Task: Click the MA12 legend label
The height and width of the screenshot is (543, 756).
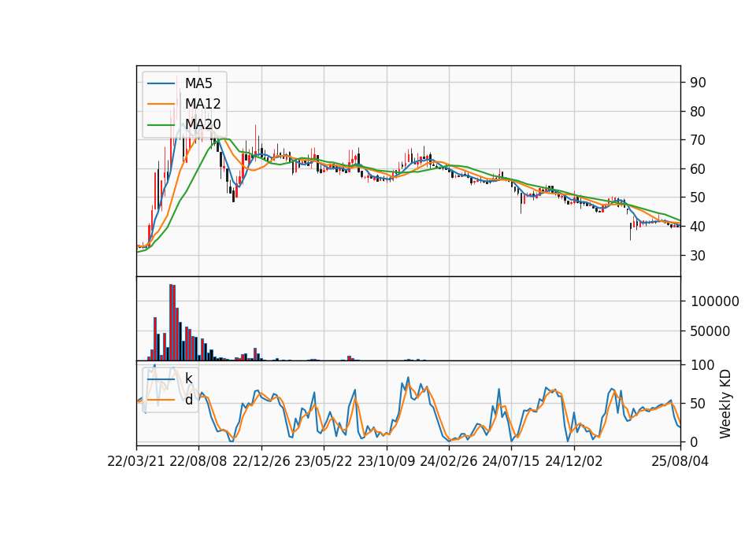Action: tap(203, 104)
